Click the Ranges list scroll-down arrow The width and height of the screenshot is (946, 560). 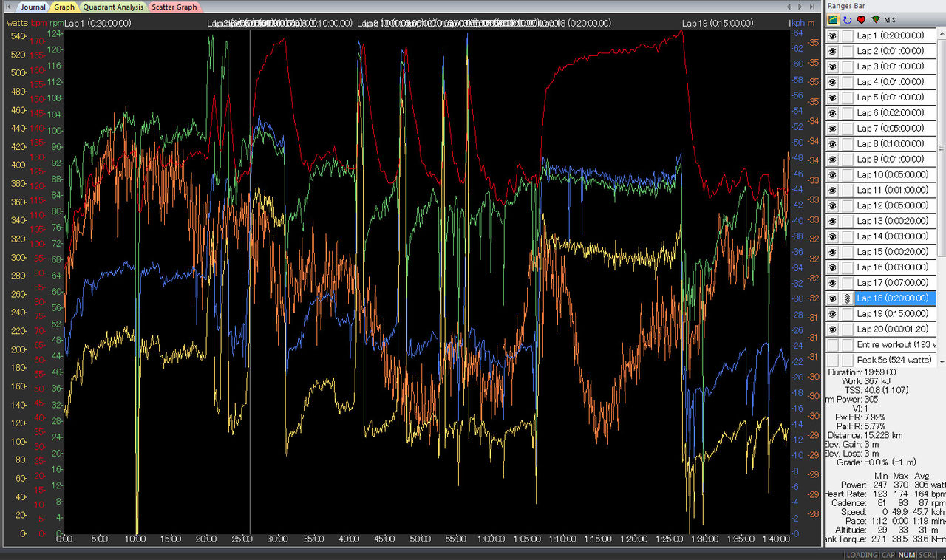pos(942,362)
